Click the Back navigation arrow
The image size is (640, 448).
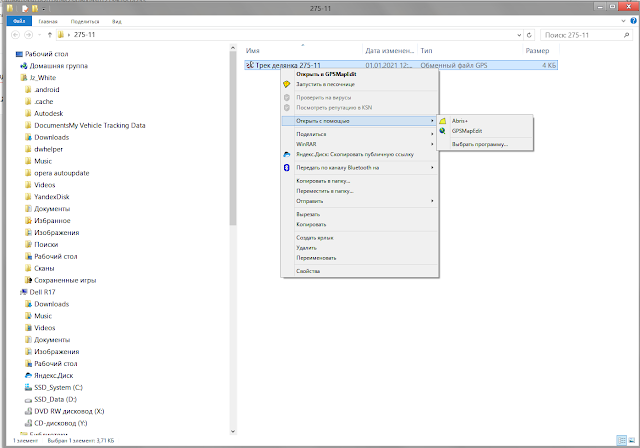[16, 35]
